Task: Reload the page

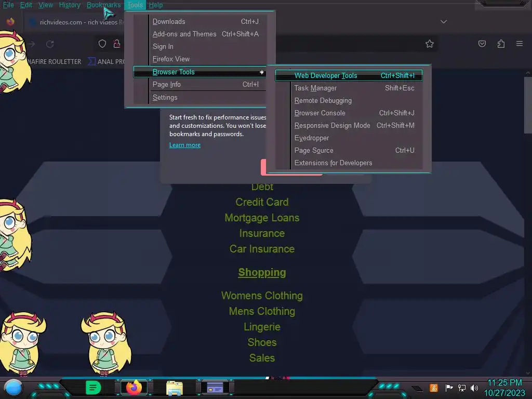Action: click(x=50, y=44)
